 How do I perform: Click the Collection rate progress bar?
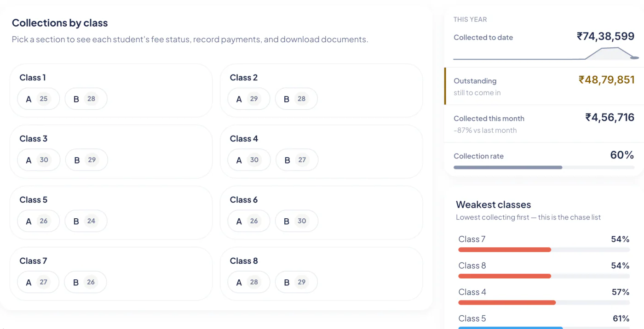pyautogui.click(x=544, y=167)
